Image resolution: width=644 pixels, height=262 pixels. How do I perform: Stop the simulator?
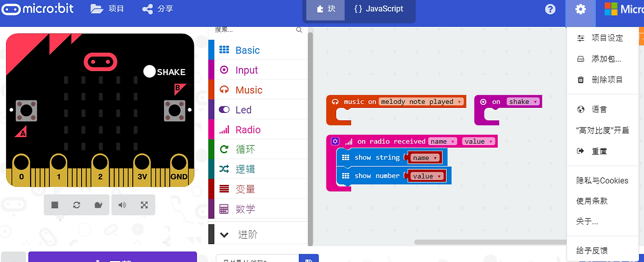click(x=55, y=205)
